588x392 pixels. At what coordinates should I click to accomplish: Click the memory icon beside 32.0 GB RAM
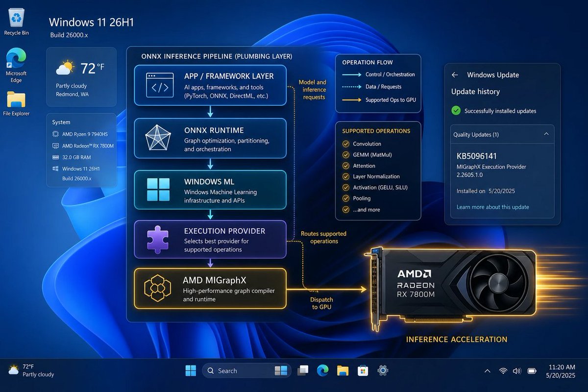point(55,157)
